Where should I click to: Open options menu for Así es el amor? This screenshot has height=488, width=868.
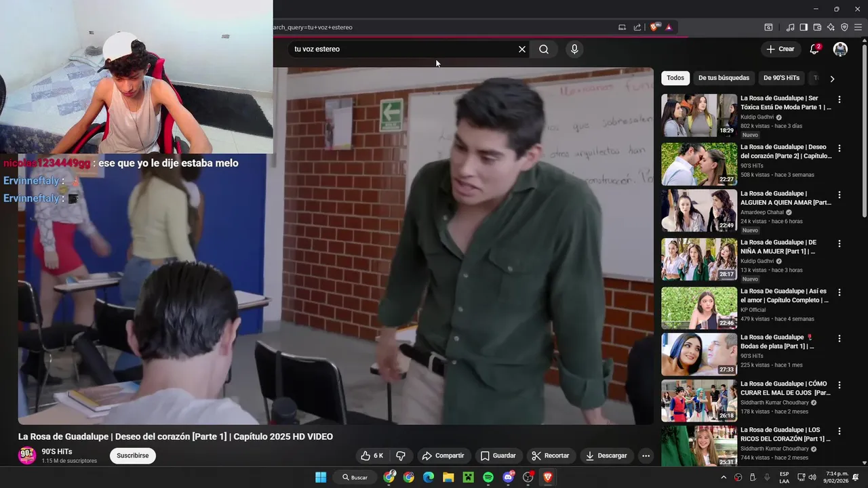tap(840, 293)
